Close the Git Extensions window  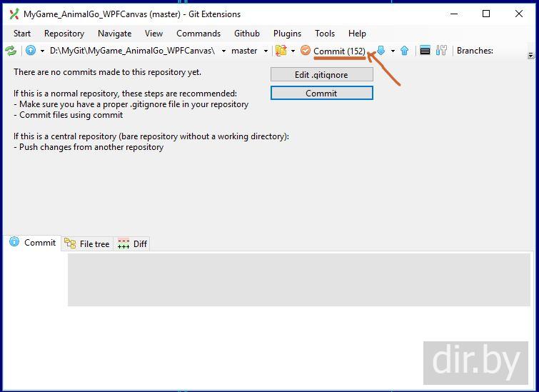(519, 14)
